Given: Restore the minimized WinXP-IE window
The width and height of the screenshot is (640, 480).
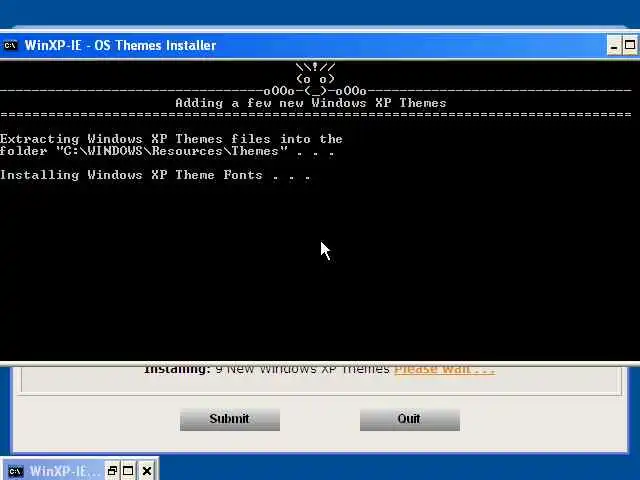Looking at the screenshot, I should pyautogui.click(x=112, y=471).
